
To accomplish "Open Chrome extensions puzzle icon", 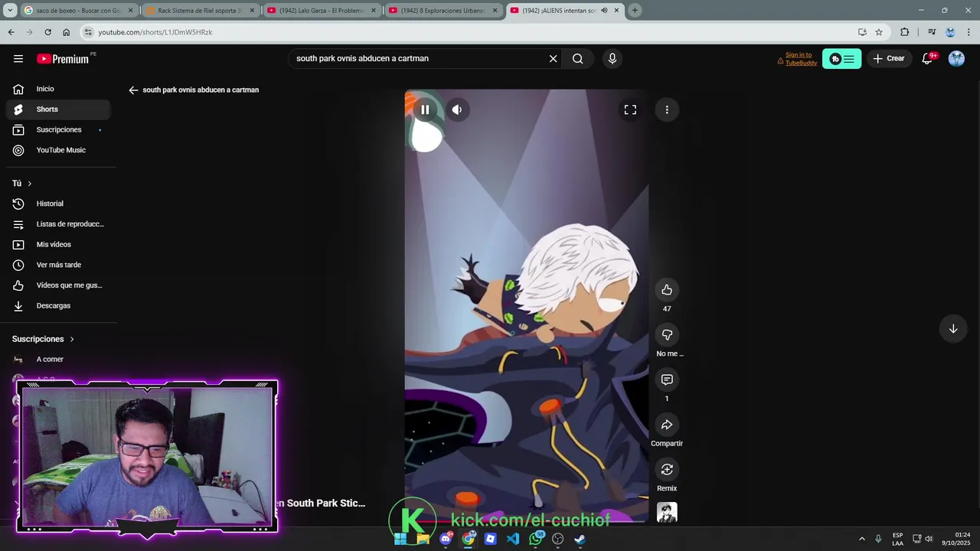I will click(904, 32).
